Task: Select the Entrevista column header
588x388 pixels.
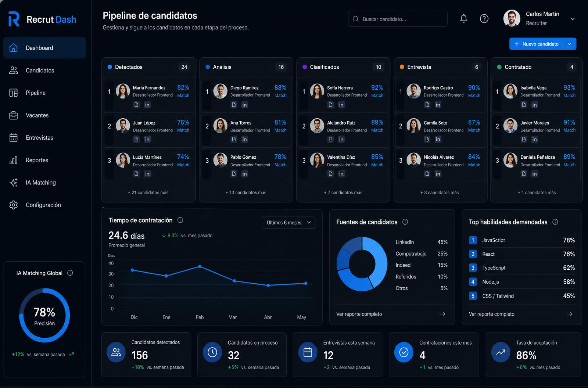Action: (440, 67)
